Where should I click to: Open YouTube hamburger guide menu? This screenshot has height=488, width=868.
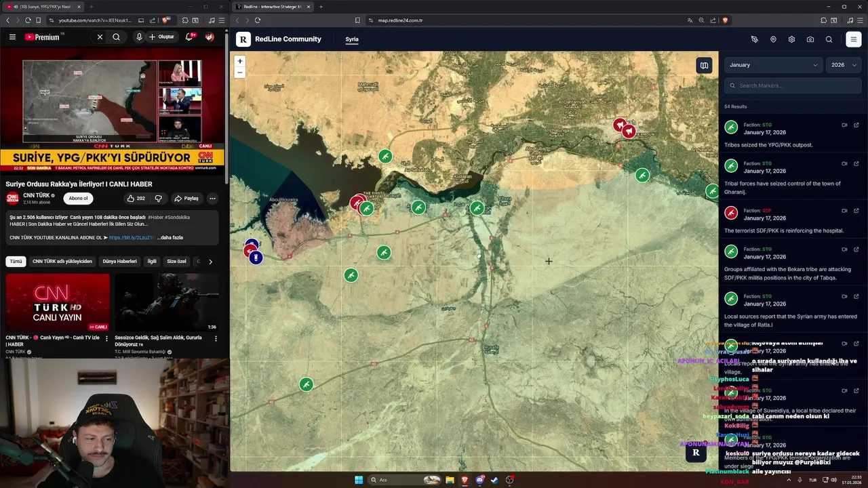click(12, 37)
